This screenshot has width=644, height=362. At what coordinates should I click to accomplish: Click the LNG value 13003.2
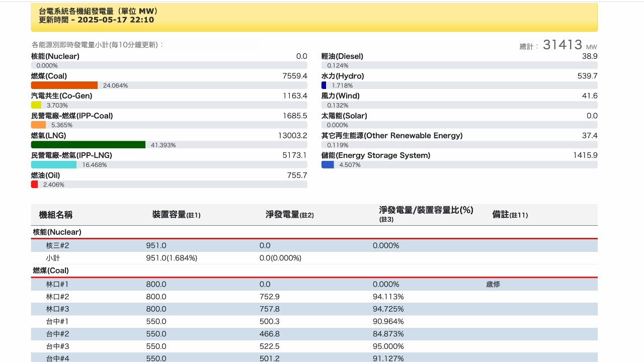(x=293, y=135)
